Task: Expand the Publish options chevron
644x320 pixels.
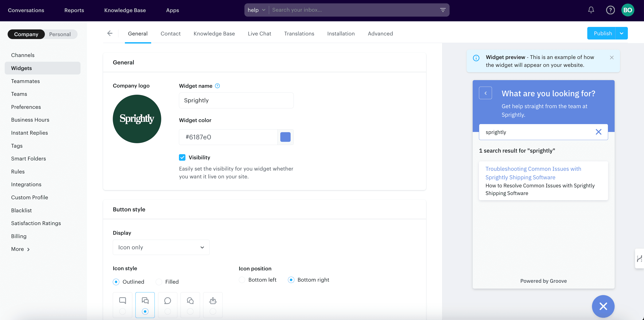Action: tap(622, 33)
